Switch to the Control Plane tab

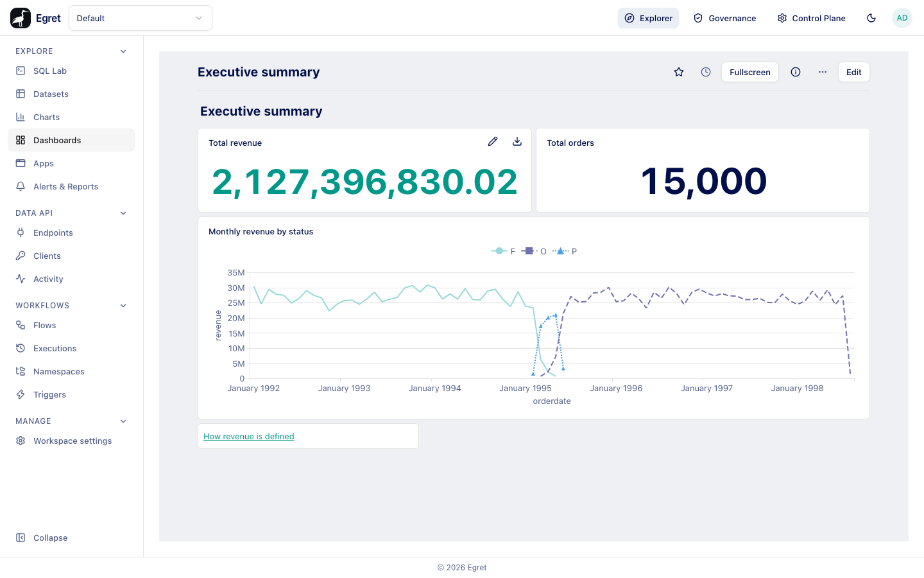pos(811,18)
